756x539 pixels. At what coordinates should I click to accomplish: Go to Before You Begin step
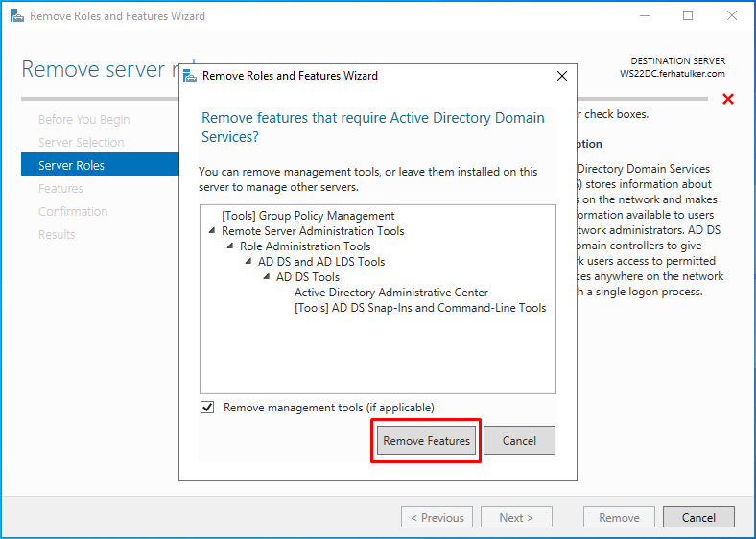click(83, 119)
